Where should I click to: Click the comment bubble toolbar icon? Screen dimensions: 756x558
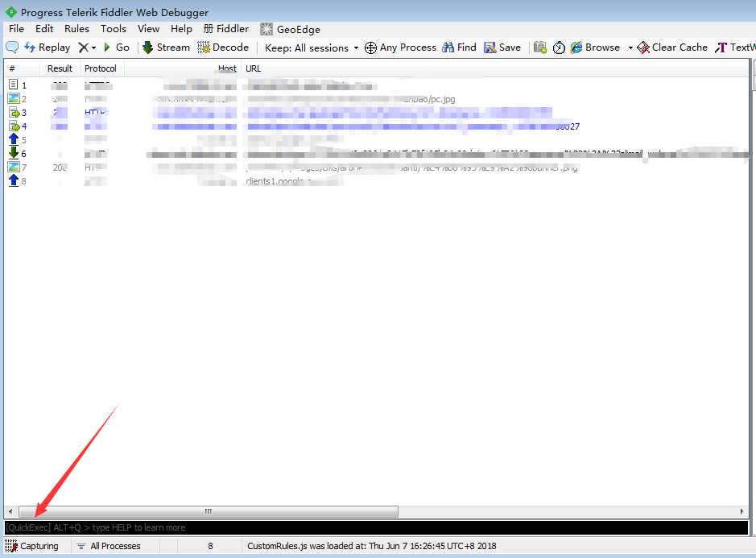[x=11, y=48]
